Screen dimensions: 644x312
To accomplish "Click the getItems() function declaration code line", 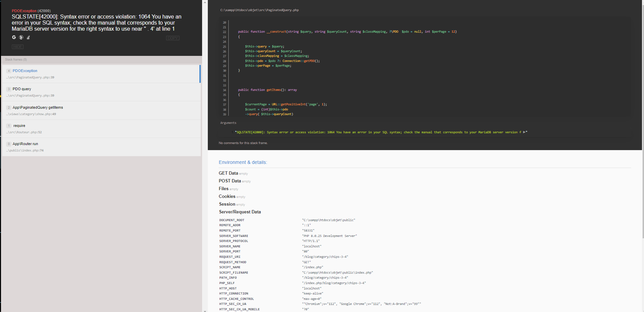I will (x=267, y=90).
